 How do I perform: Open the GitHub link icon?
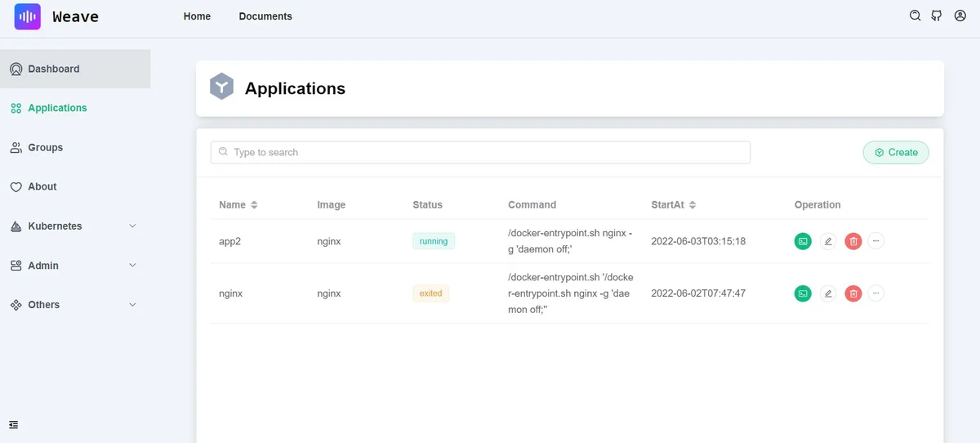[x=937, y=16]
